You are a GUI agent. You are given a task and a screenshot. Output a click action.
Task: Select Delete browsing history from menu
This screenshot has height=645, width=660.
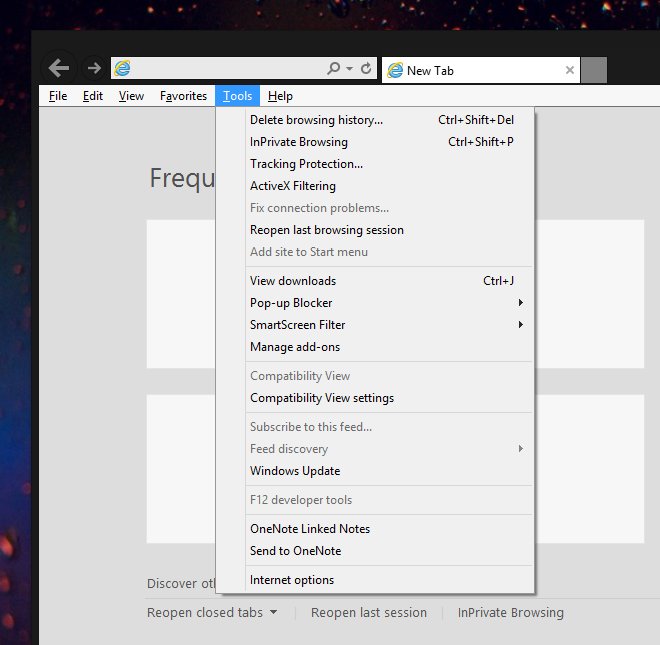[316, 120]
